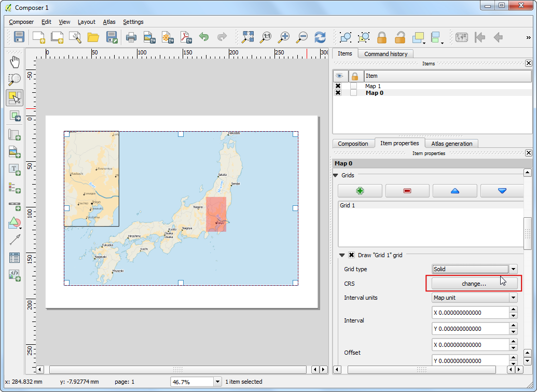537x392 pixels.
Task: Choose the Select/Move item tool
Action: click(x=15, y=98)
